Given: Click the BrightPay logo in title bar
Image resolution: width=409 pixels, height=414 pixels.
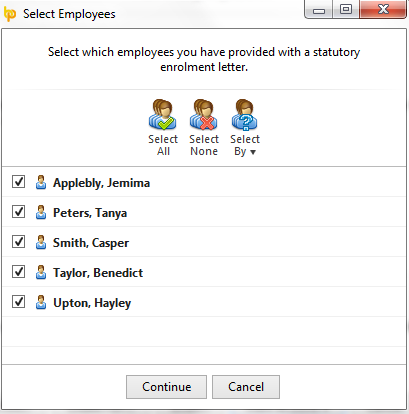Looking at the screenshot, I should pyautogui.click(x=10, y=14).
